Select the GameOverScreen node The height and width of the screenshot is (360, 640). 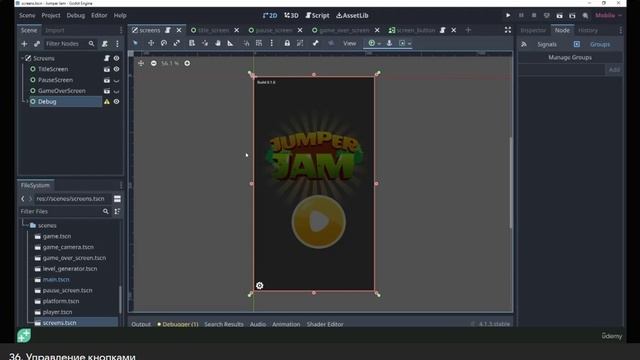click(x=62, y=91)
